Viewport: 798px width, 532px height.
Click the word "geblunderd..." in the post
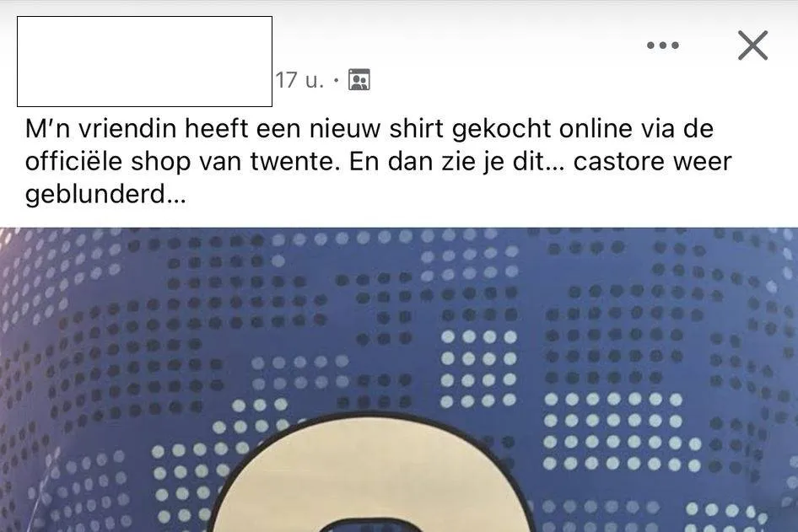point(105,194)
